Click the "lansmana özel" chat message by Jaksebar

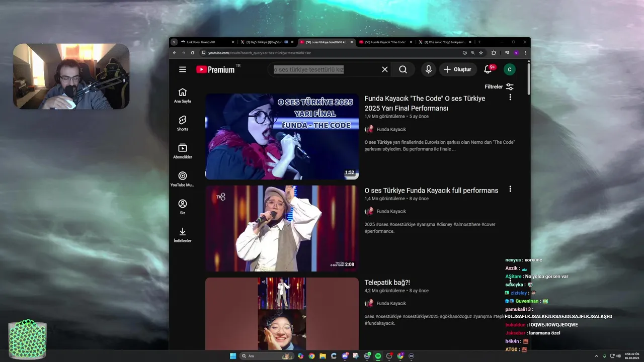(544, 333)
